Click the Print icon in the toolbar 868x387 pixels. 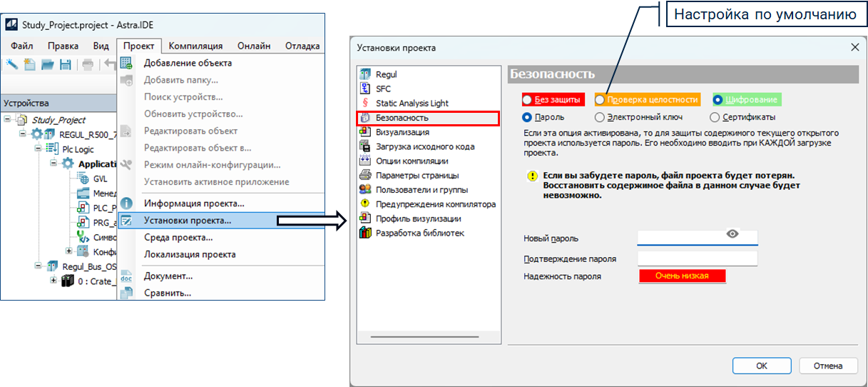(x=88, y=64)
